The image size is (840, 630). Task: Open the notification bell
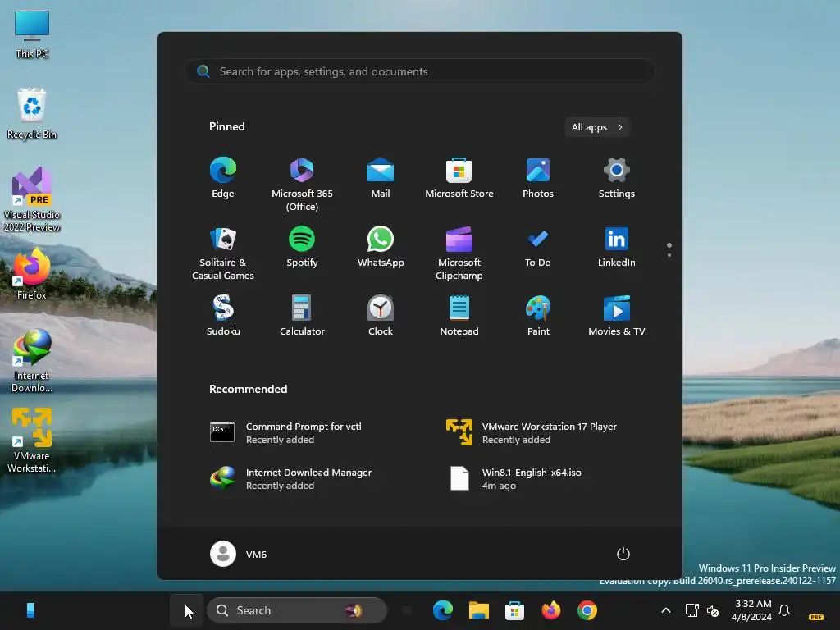[784, 610]
